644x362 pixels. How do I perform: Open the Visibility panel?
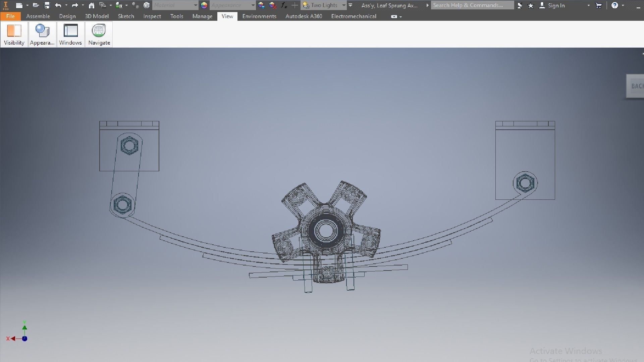(14, 35)
